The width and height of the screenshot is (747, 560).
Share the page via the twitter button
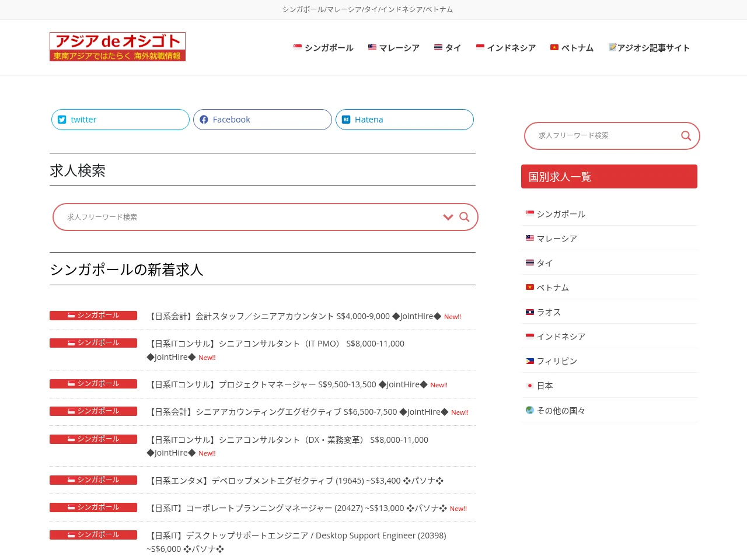click(x=120, y=120)
